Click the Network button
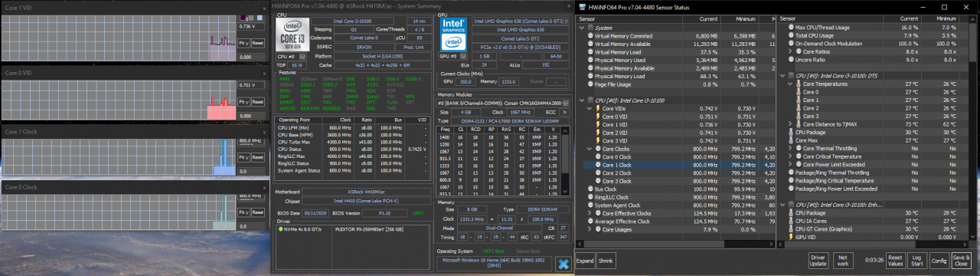Screen dimensions: 980x276 click(842, 260)
